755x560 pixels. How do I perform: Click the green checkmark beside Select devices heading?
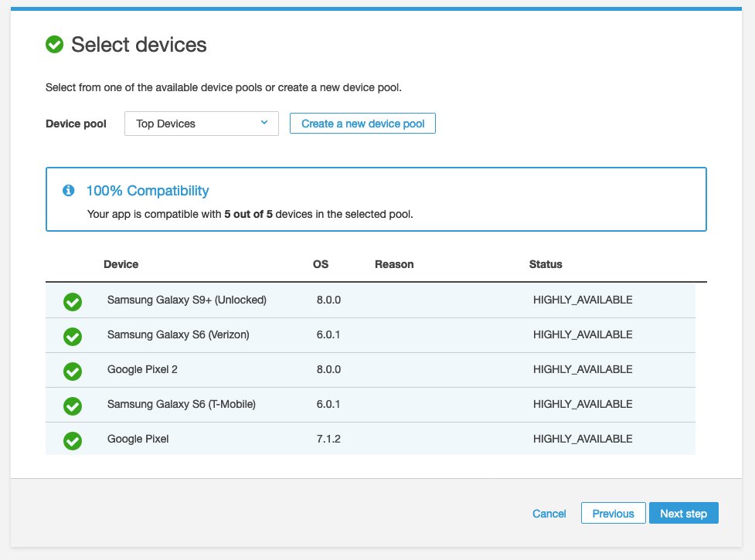pyautogui.click(x=54, y=44)
